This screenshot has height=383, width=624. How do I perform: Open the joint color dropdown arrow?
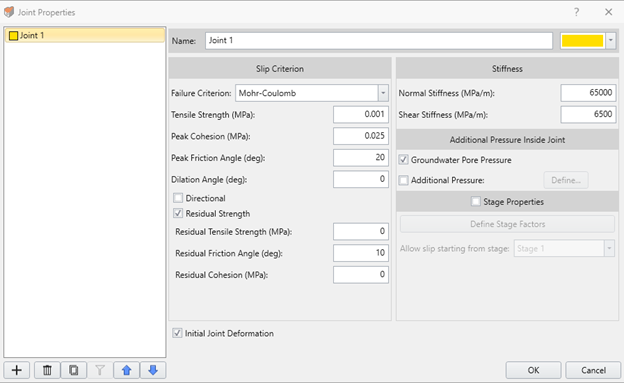(610, 41)
